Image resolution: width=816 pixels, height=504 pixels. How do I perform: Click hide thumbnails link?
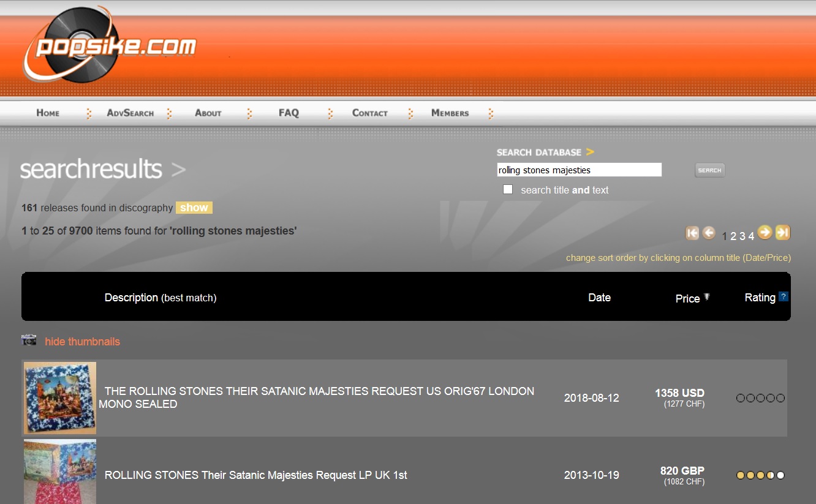(x=82, y=342)
